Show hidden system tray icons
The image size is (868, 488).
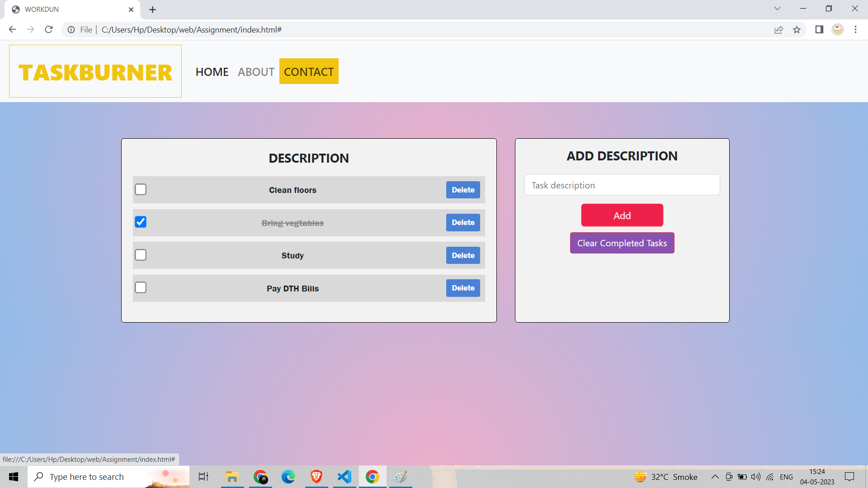[715, 477]
